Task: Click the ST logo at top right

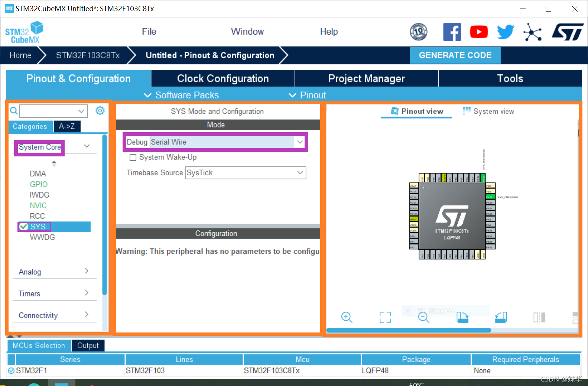Action: pyautogui.click(x=568, y=32)
